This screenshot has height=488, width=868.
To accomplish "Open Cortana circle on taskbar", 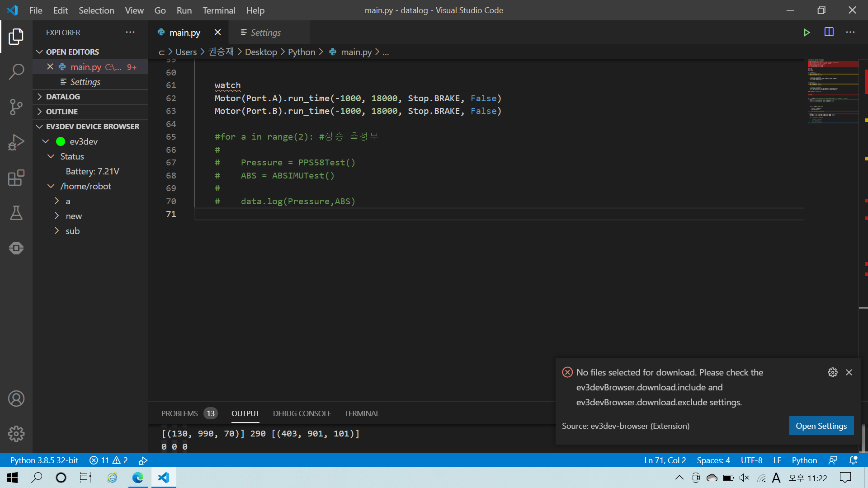I will [x=61, y=478].
